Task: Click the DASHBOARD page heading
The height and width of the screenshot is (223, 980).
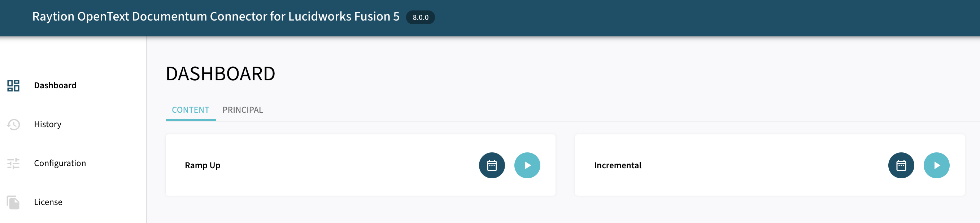Action: click(221, 73)
